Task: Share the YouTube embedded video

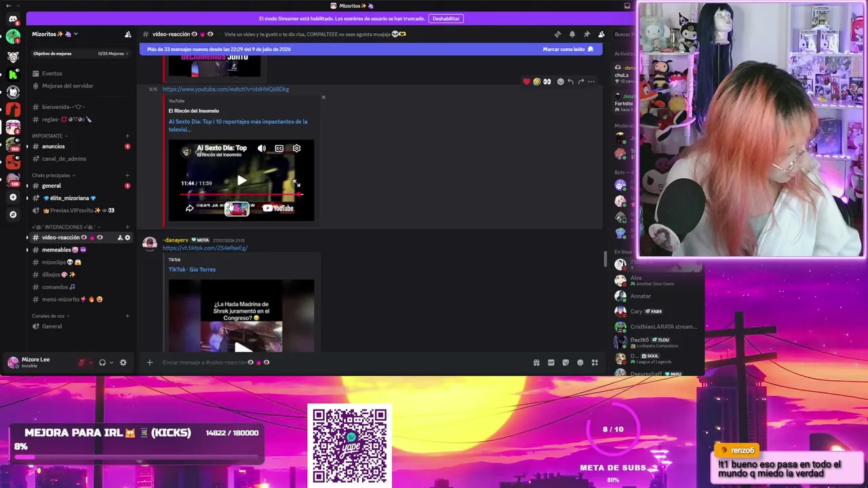Action: pyautogui.click(x=189, y=209)
